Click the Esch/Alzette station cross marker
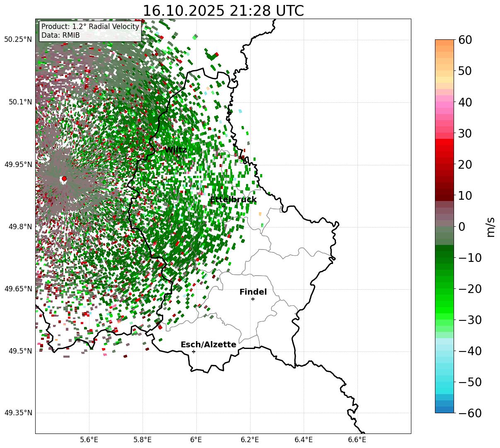 193,351
